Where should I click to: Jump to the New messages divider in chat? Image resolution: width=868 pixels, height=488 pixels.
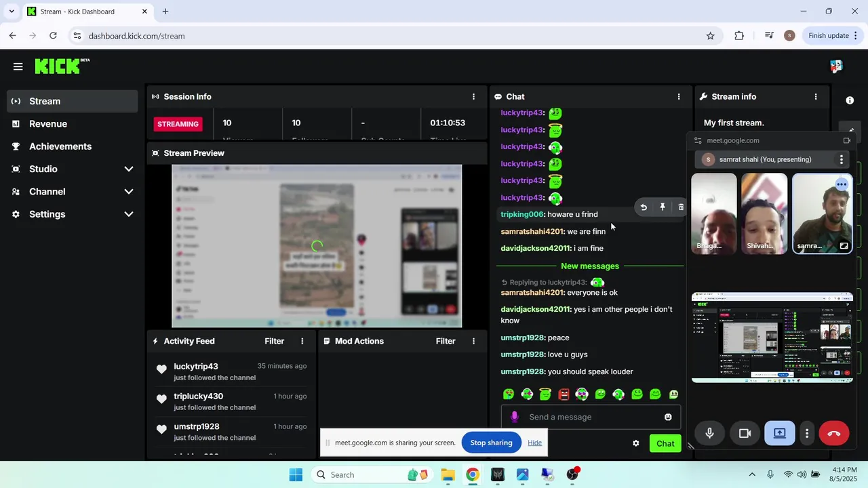point(590,266)
